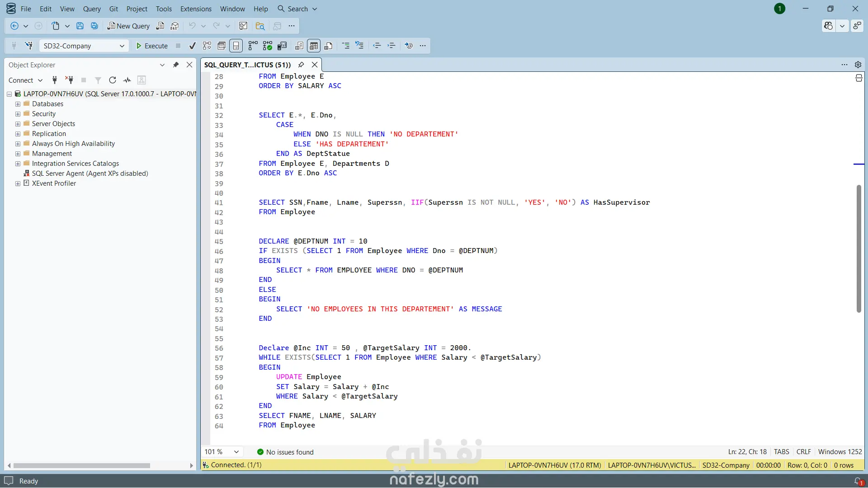Open the Tools menu
The width and height of the screenshot is (868, 488).
164,9
